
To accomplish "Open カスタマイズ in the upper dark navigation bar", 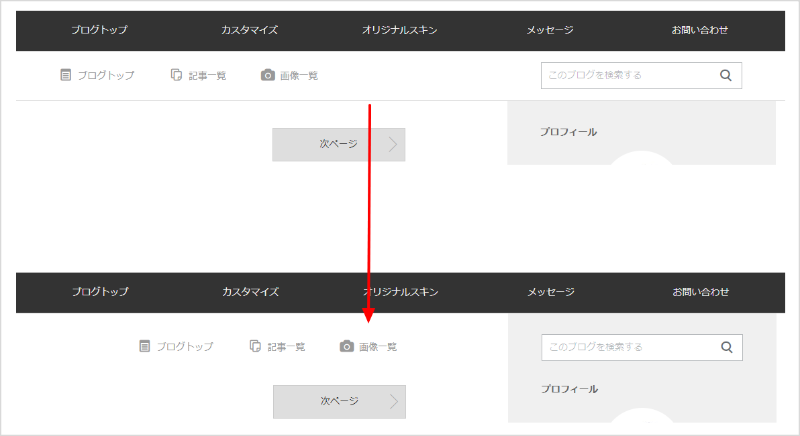I will 250,30.
